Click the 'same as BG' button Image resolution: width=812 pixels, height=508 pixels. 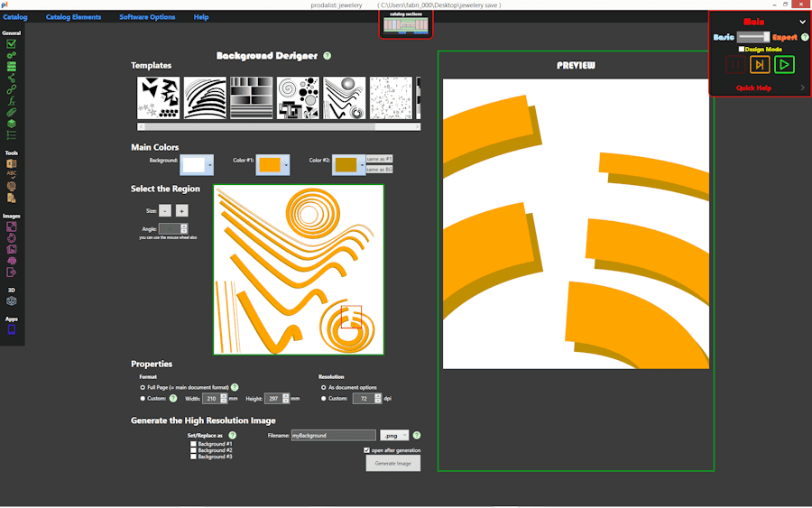(379, 170)
